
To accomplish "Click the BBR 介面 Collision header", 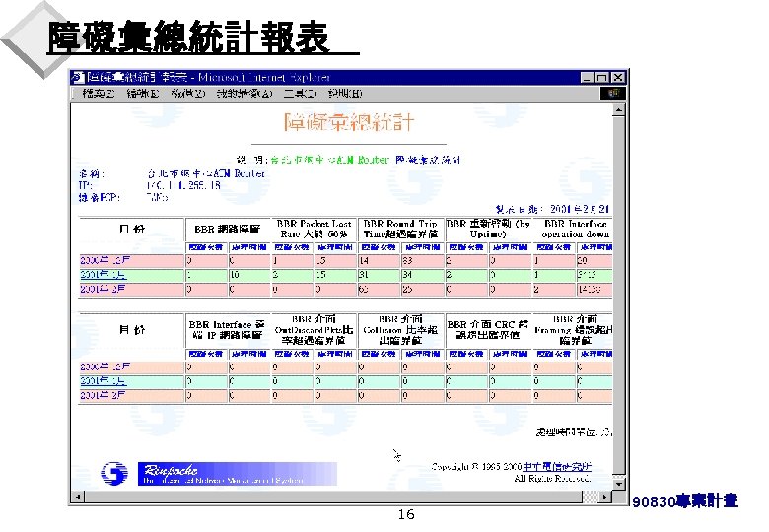I will pos(400,330).
